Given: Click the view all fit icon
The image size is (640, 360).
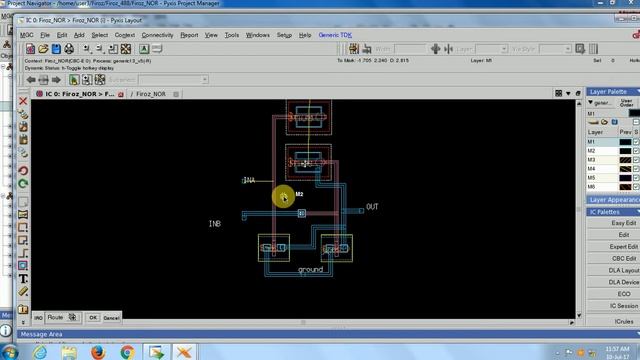Looking at the screenshot, I should [126, 49].
